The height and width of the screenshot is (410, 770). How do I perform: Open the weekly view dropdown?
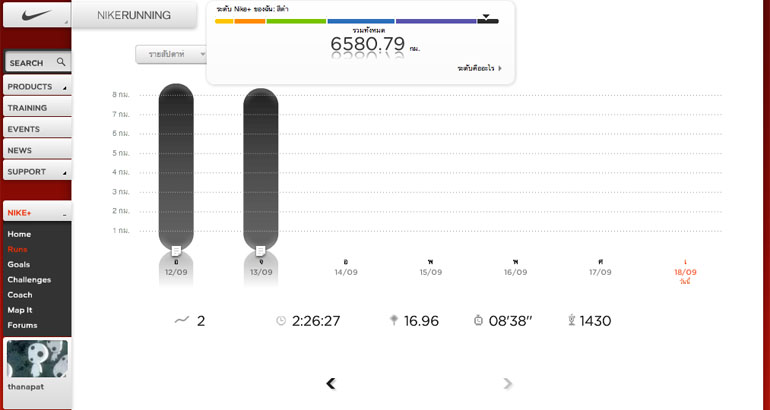[x=171, y=54]
